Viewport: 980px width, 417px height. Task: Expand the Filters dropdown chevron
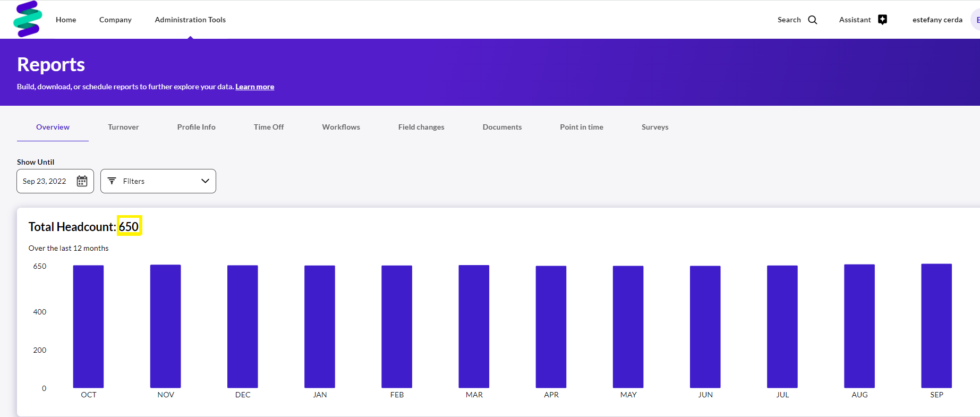click(x=205, y=181)
